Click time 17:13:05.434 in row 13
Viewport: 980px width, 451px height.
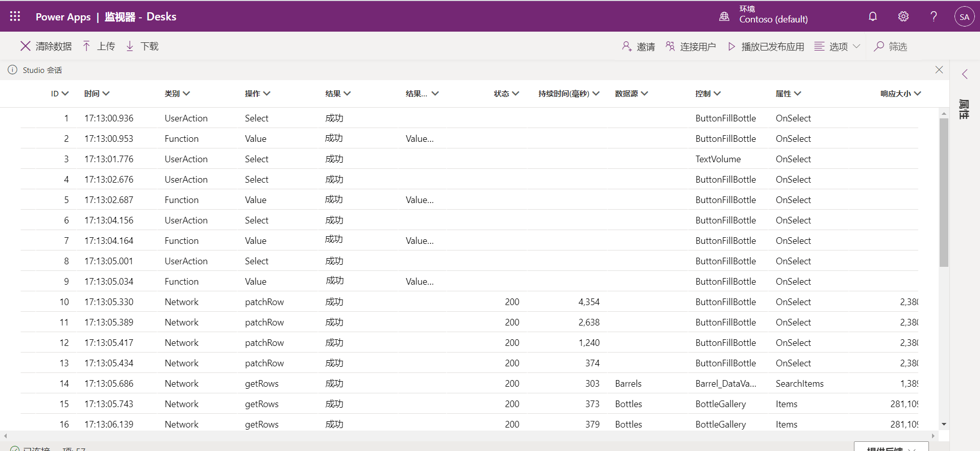click(x=109, y=363)
